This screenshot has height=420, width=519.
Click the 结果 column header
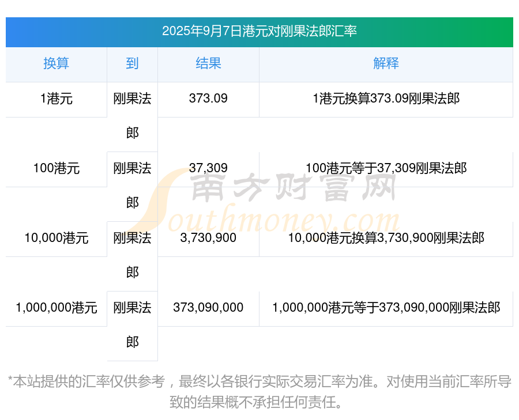pyautogui.click(x=208, y=63)
